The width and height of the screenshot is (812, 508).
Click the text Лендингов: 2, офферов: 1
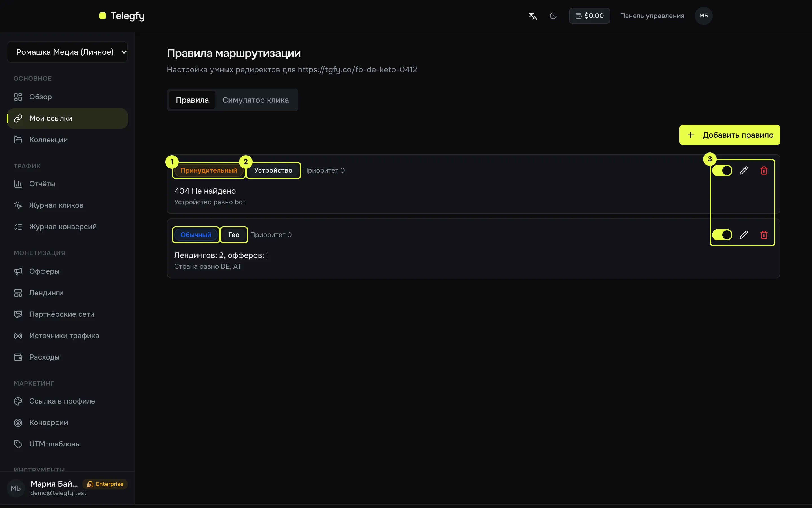click(221, 255)
